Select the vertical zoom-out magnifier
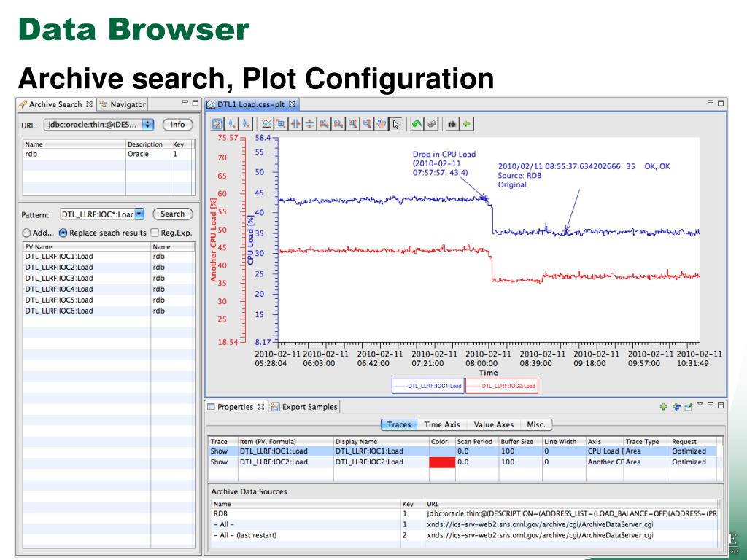 point(367,124)
